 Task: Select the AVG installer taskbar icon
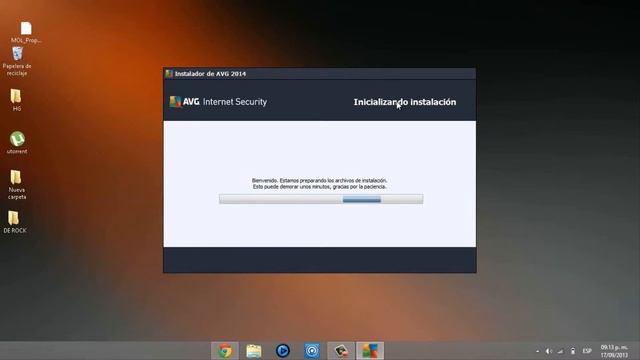click(370, 351)
